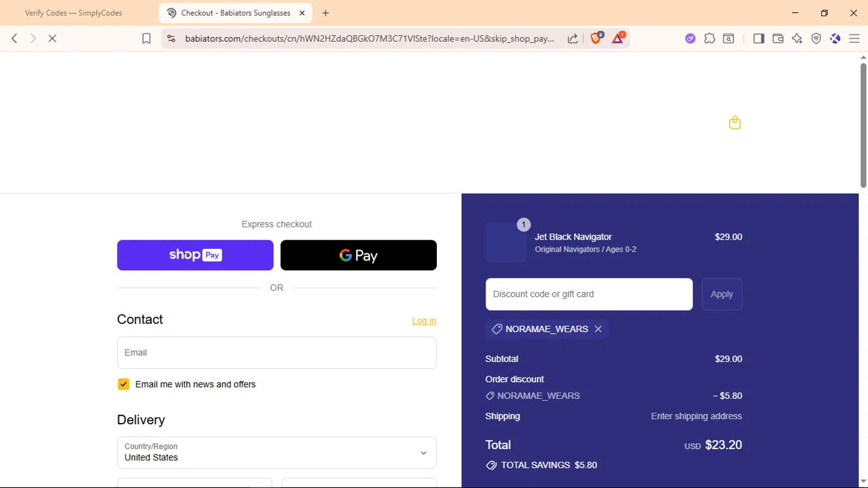Open Brave Shields lion icon
The width and height of the screenshot is (868, 488).
[596, 38]
